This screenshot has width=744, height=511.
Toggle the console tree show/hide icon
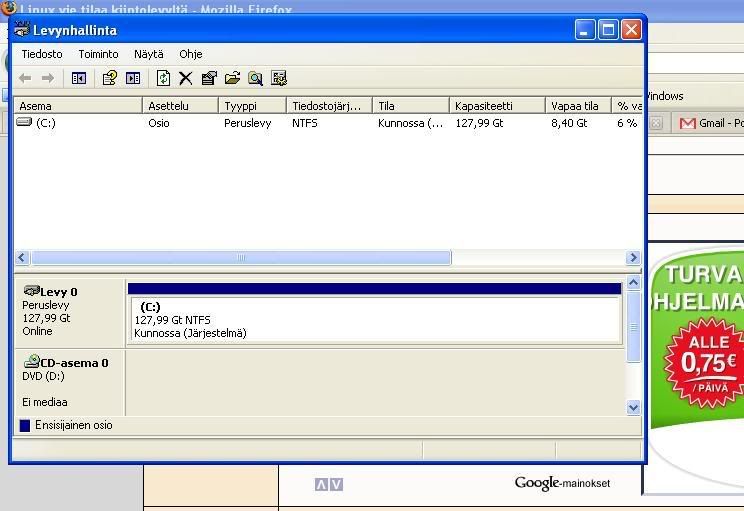(79, 78)
